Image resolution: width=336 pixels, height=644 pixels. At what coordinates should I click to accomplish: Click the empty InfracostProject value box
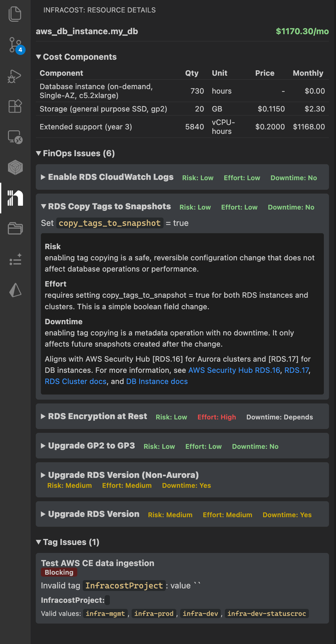click(x=107, y=600)
